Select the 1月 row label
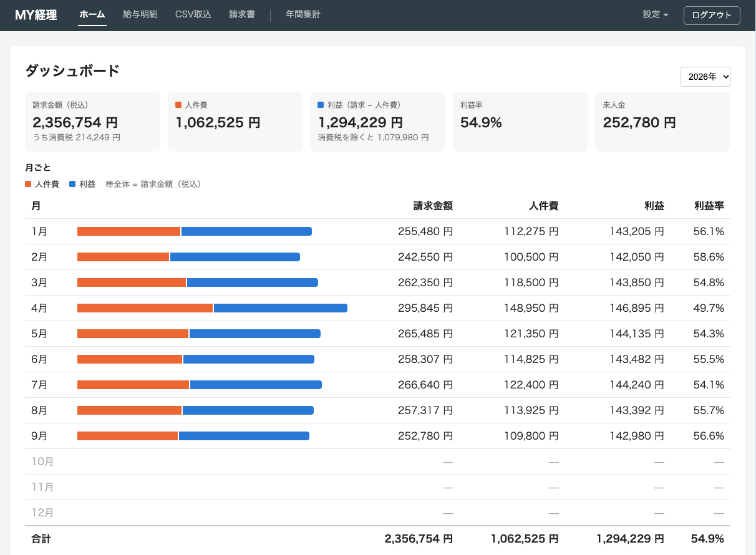 point(39,231)
